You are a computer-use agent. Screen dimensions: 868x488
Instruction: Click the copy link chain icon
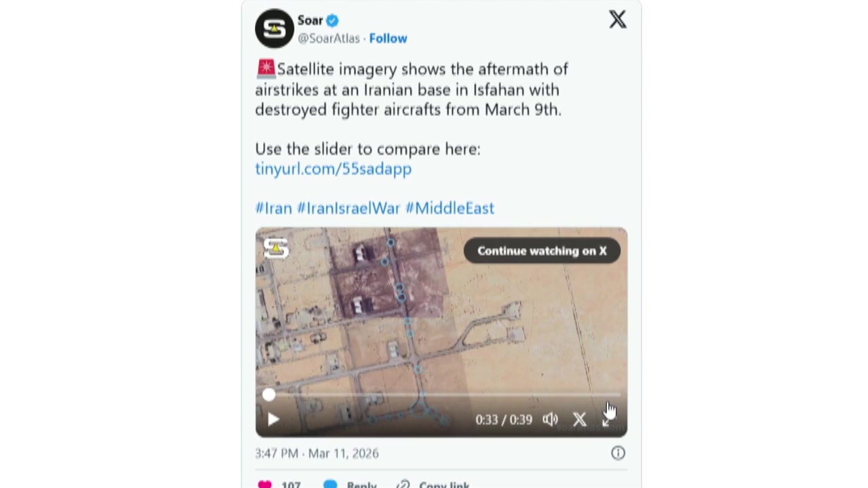point(403,484)
